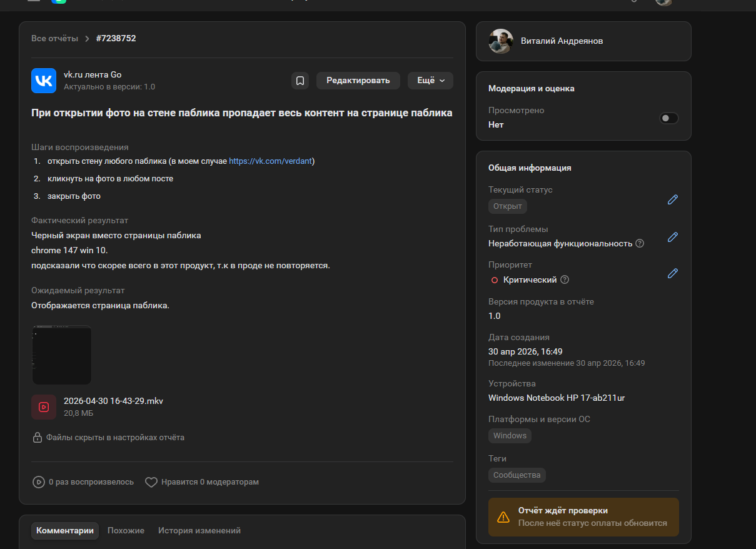
Task: Click the report number #7238752
Action: [x=116, y=38]
